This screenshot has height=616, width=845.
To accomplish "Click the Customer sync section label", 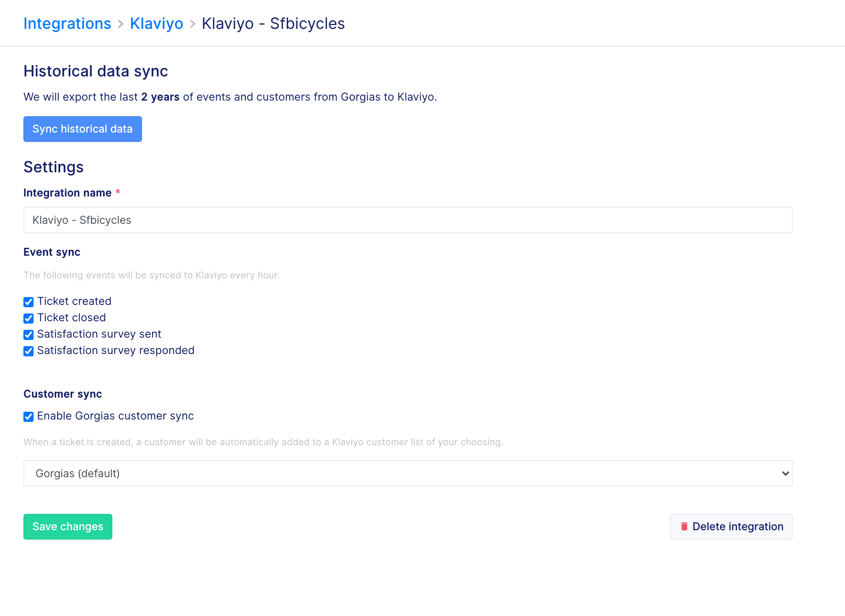I will coord(63,394).
